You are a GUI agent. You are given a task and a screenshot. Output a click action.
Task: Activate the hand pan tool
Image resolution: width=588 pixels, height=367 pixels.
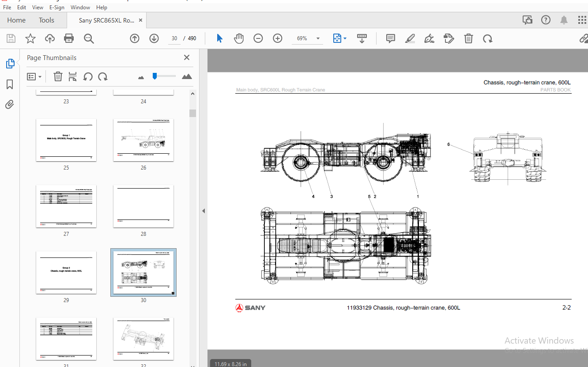239,38
